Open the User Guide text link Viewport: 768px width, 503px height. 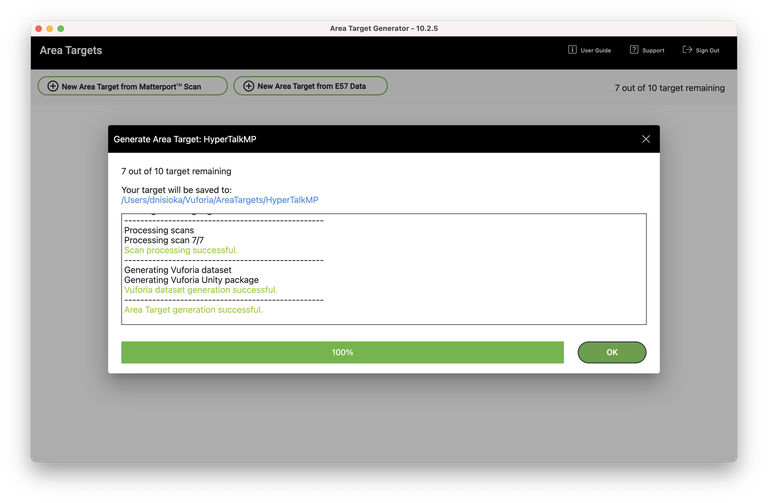[x=596, y=50]
